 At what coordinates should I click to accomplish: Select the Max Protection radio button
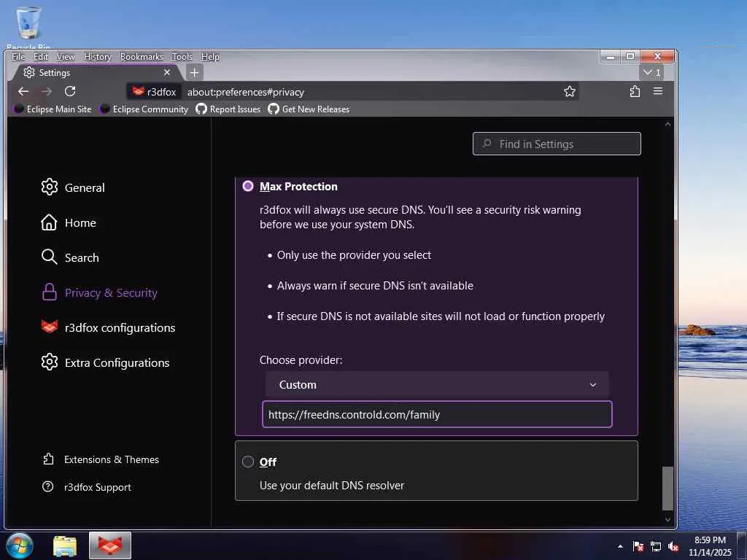click(248, 186)
